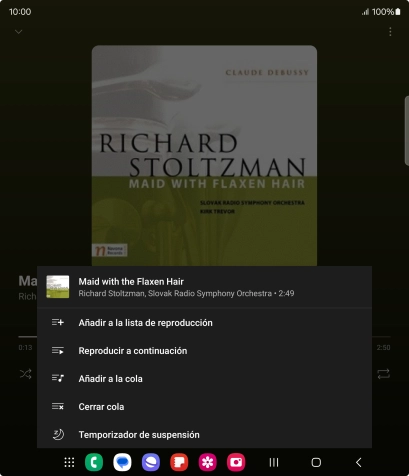
Task: Tap the add-to-queue music note icon
Action: coord(58,378)
